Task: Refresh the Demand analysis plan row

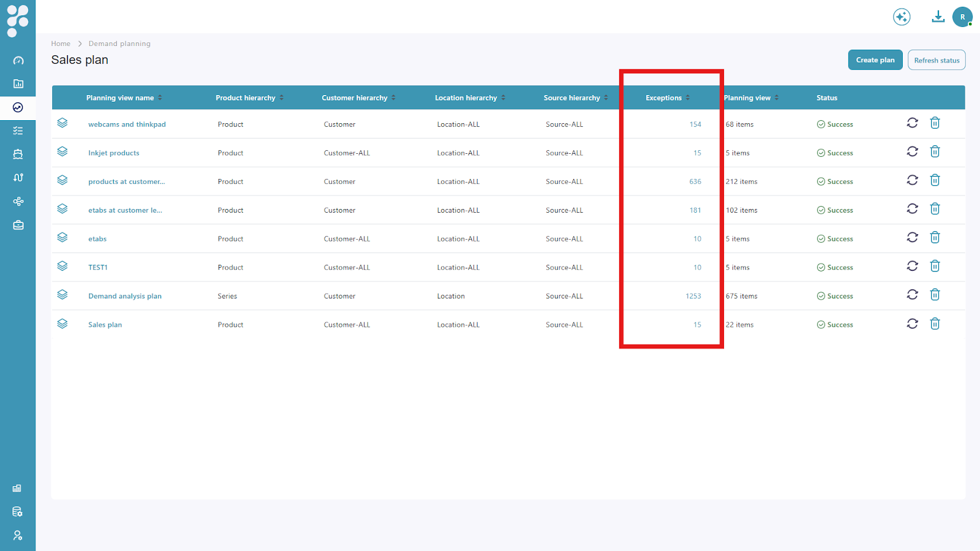Action: coord(912,295)
